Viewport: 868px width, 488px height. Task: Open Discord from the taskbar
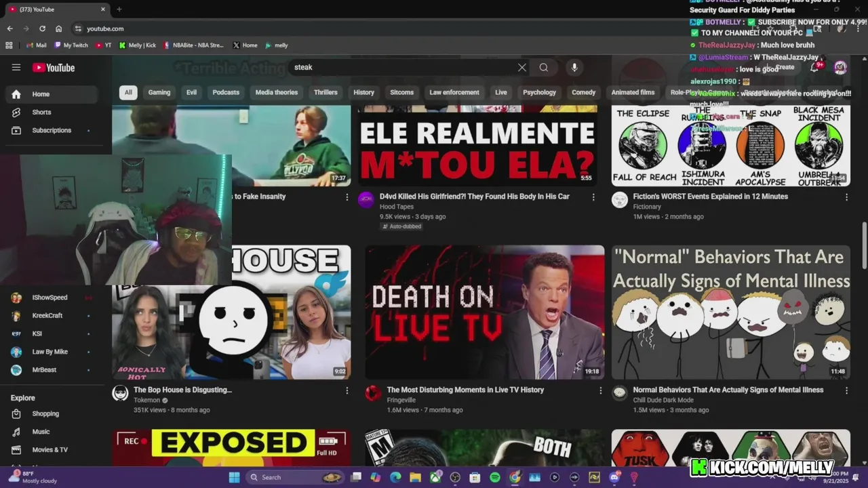614,477
